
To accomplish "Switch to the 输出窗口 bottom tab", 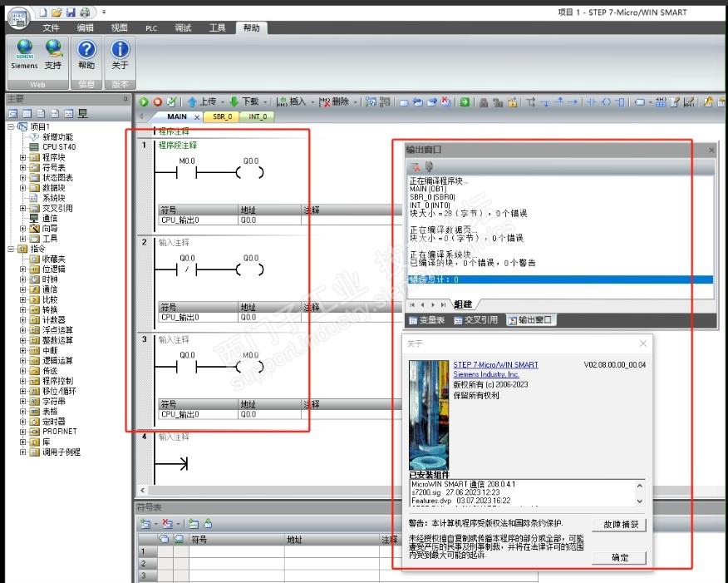I will 529,320.
